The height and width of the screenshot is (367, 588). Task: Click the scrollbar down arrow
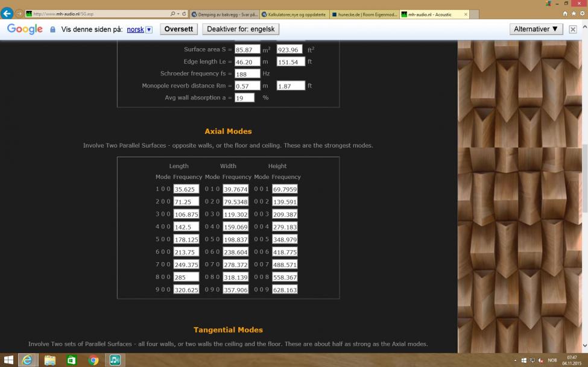584,345
